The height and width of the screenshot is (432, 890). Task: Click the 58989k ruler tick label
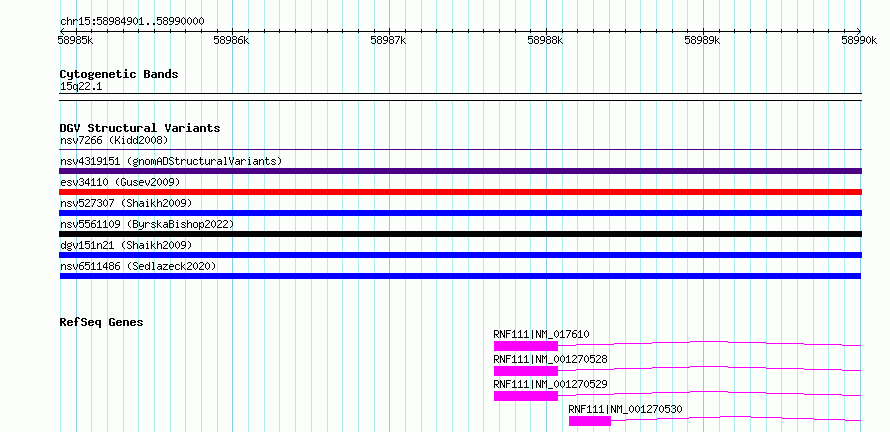(702, 40)
